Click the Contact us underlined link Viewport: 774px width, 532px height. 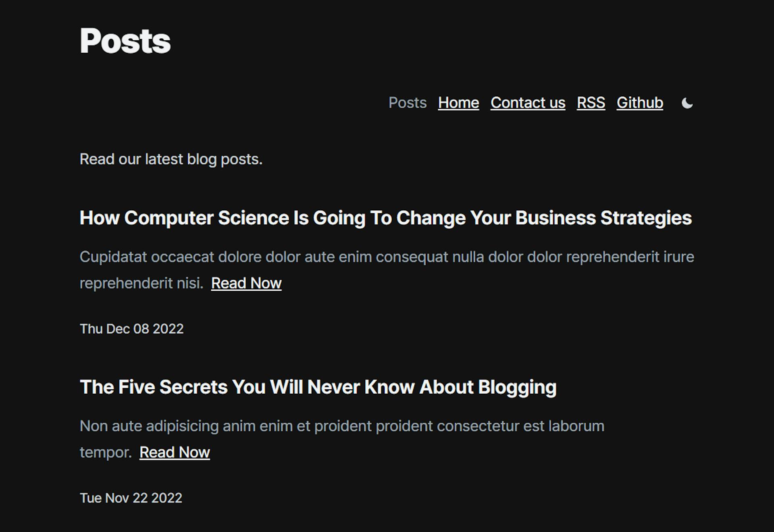(528, 103)
